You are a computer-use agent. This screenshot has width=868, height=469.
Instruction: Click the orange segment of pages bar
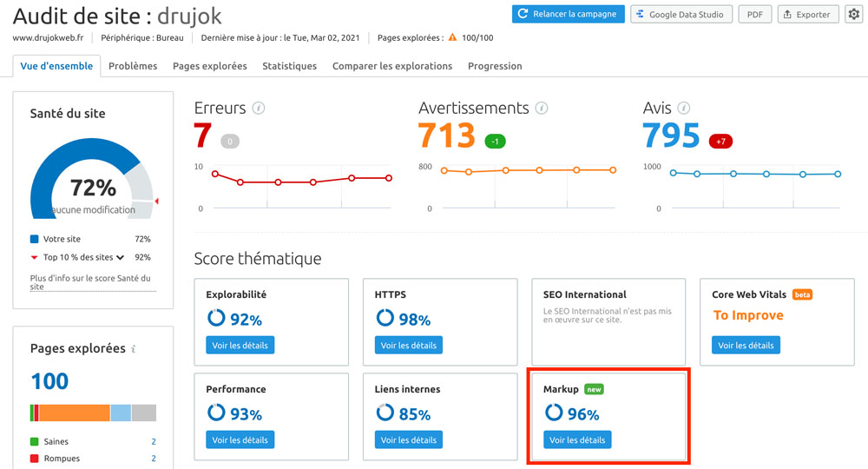tap(74, 413)
